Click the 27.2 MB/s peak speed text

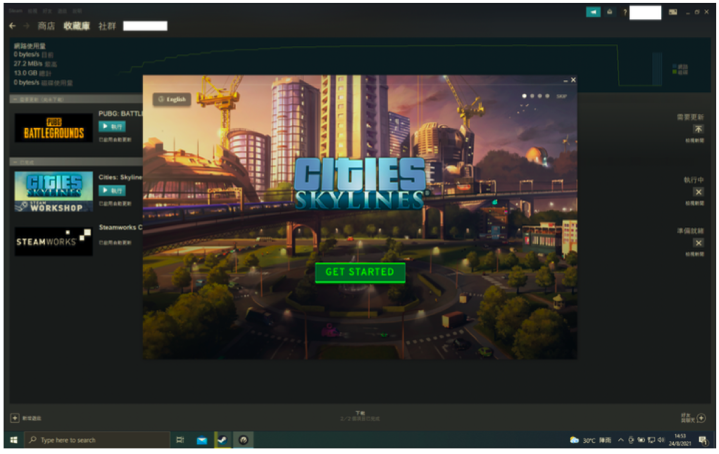(x=35, y=64)
